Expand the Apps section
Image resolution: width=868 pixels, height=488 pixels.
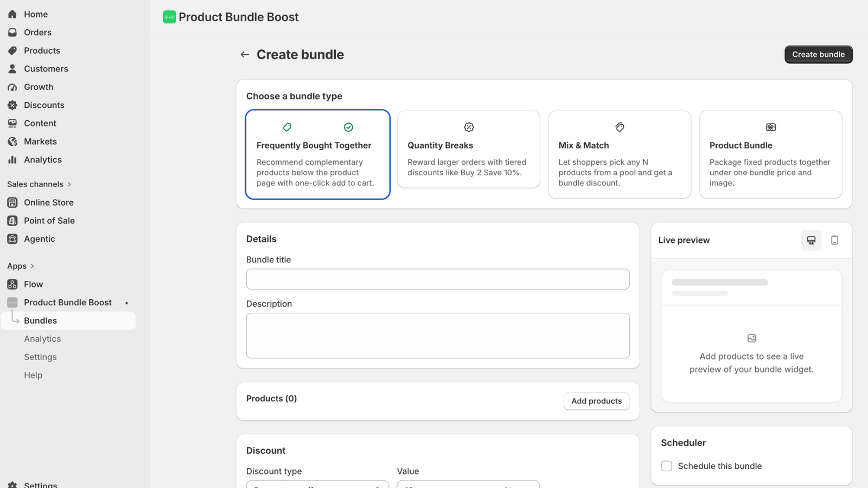21,266
